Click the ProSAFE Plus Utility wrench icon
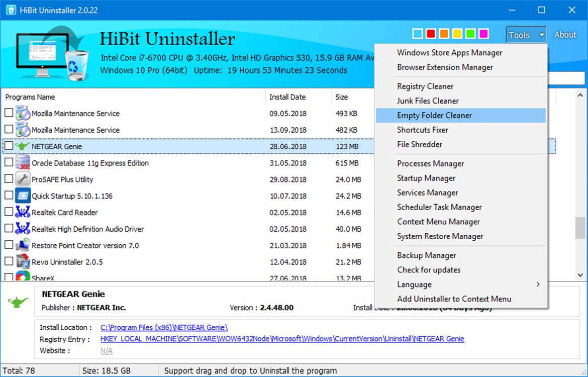The height and width of the screenshot is (377, 588). click(23, 179)
